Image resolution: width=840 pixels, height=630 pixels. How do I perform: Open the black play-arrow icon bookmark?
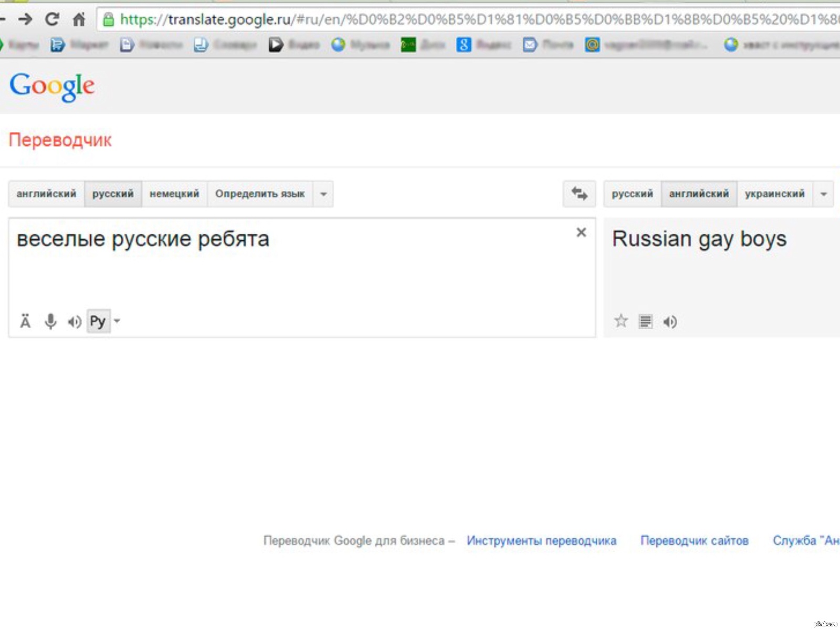[276, 45]
